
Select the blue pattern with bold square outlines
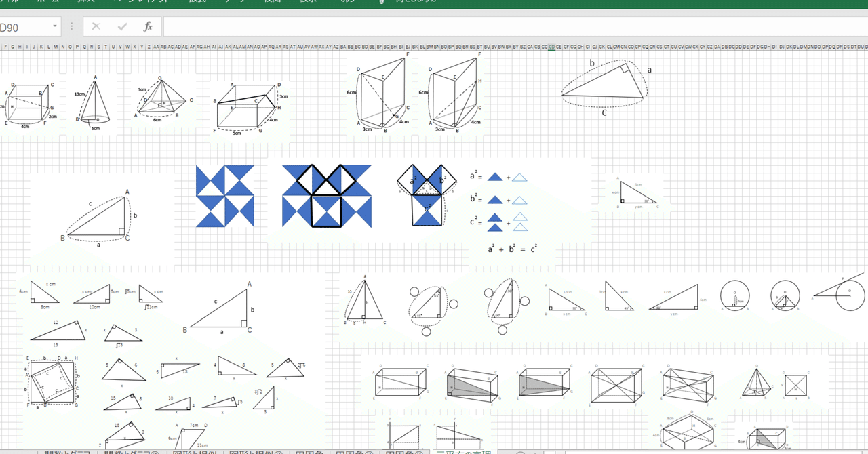click(327, 196)
